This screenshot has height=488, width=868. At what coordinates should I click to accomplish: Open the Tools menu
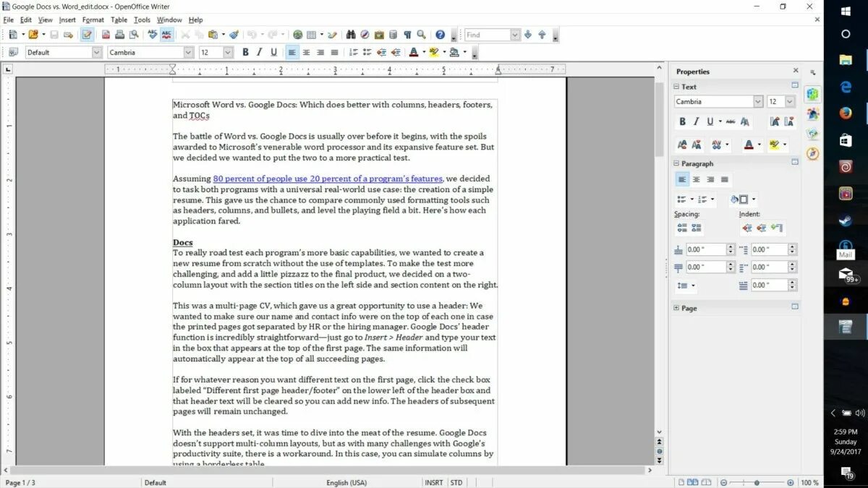click(142, 20)
